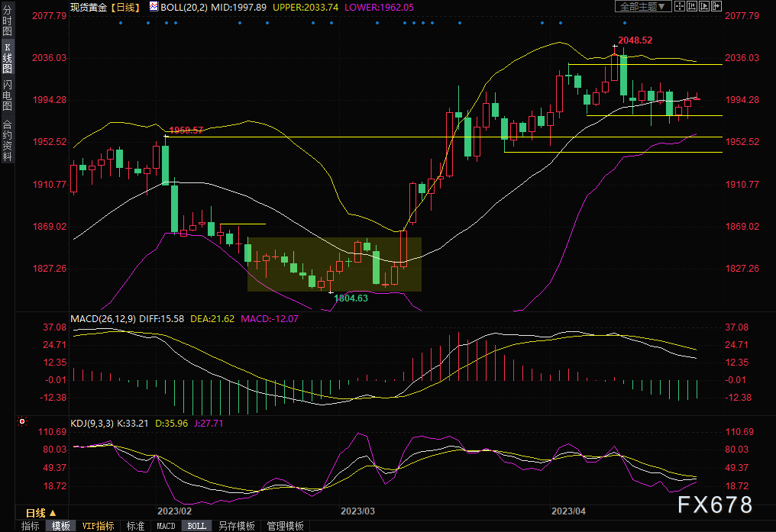Click the last icon in top-right toolbar
The height and width of the screenshot is (532, 776).
[x=717, y=7]
